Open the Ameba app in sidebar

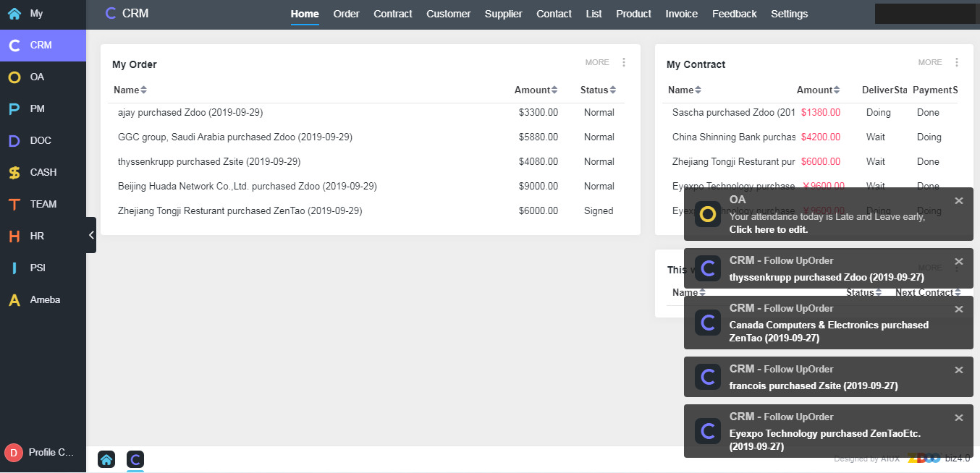(43, 299)
